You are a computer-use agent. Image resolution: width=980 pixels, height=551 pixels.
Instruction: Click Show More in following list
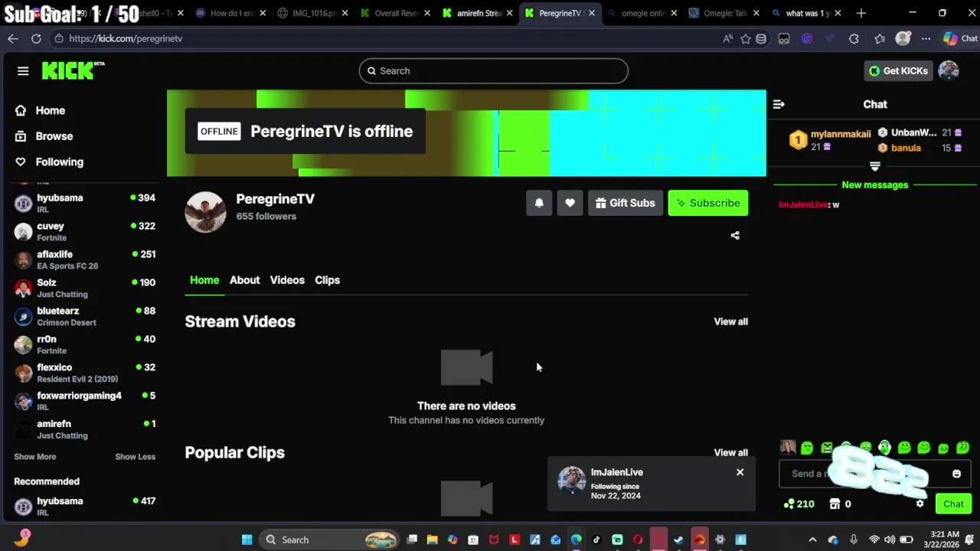34,457
